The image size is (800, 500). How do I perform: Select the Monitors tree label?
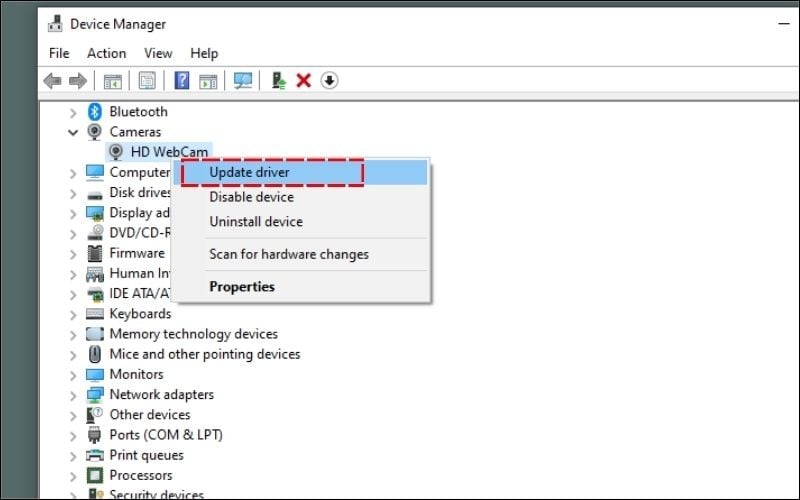tap(137, 374)
